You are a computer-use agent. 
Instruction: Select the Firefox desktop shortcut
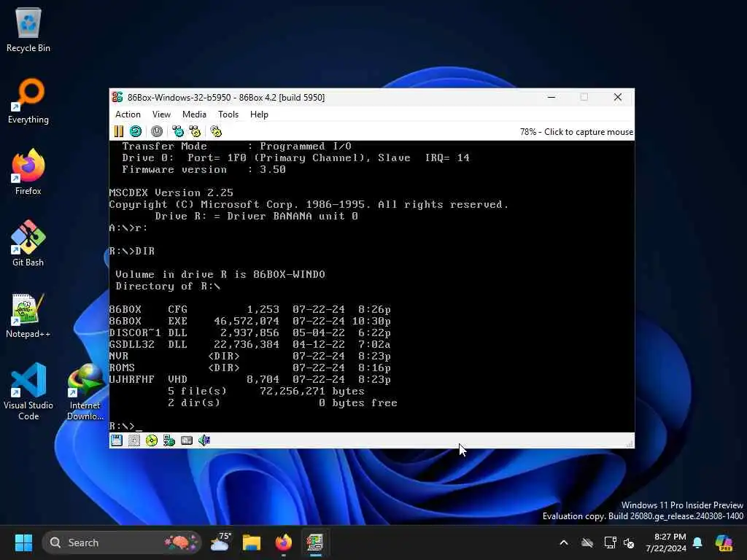click(x=28, y=172)
